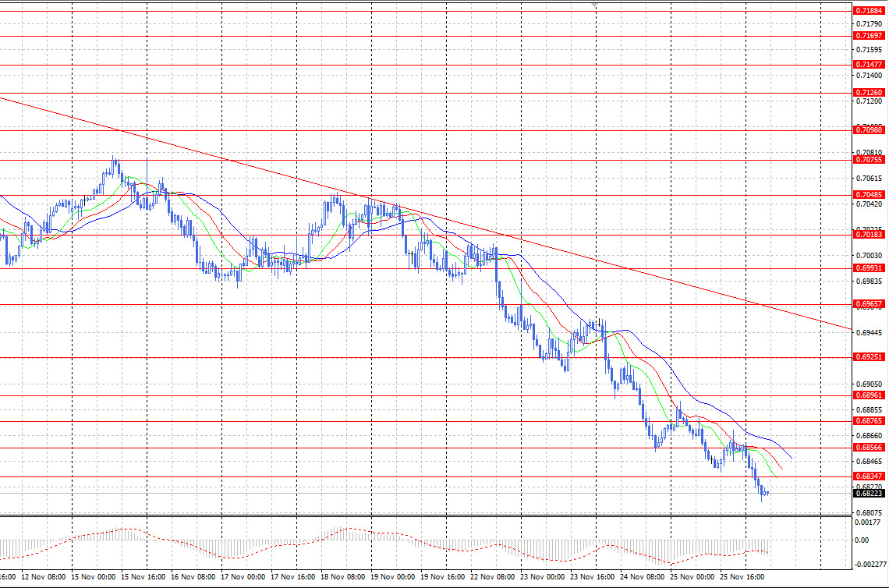Select the 0.71260 red price level label
This screenshot has width=889, height=588.
click(x=869, y=93)
